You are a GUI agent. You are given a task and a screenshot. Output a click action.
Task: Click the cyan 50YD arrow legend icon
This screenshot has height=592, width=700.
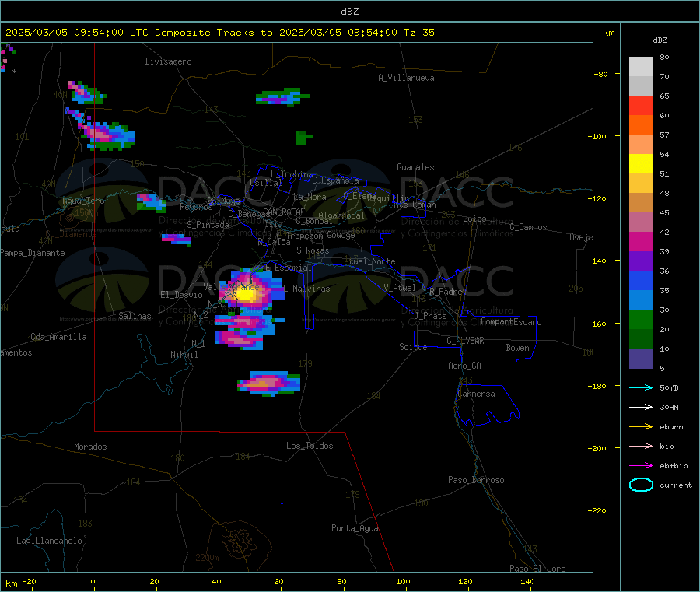tap(641, 387)
